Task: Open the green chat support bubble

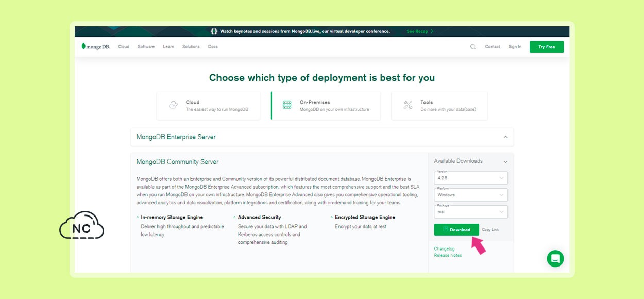Action: (x=555, y=259)
